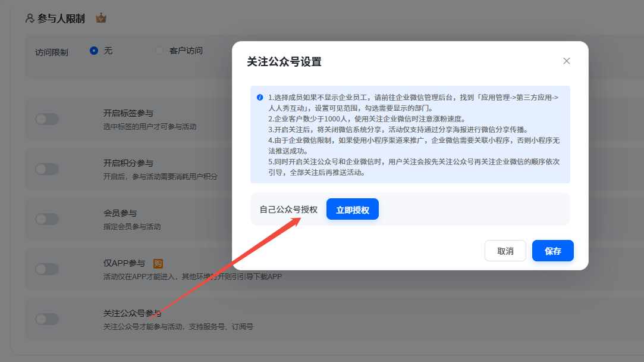Click the notice line starting 2.企业客户数少于1000人
The image size is (644, 362).
point(367,119)
